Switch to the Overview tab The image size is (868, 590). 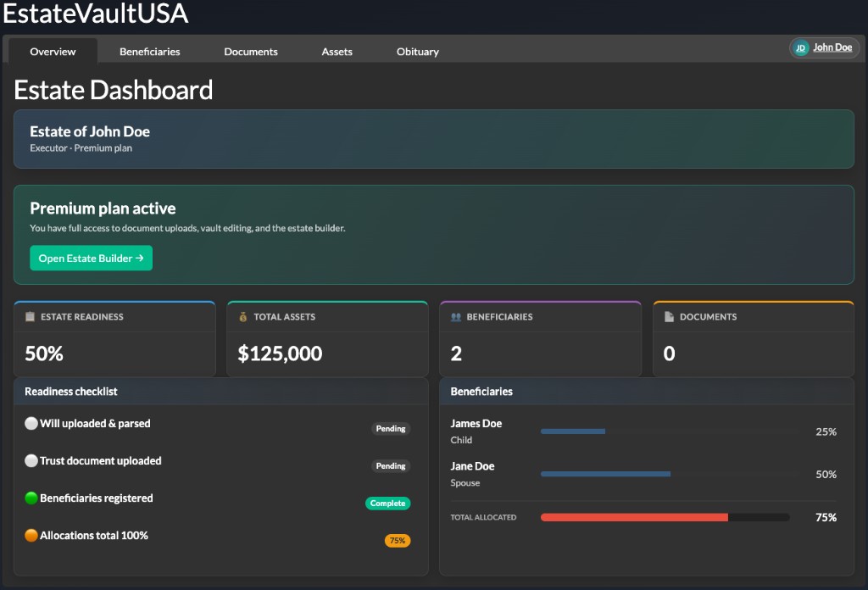[x=53, y=52]
